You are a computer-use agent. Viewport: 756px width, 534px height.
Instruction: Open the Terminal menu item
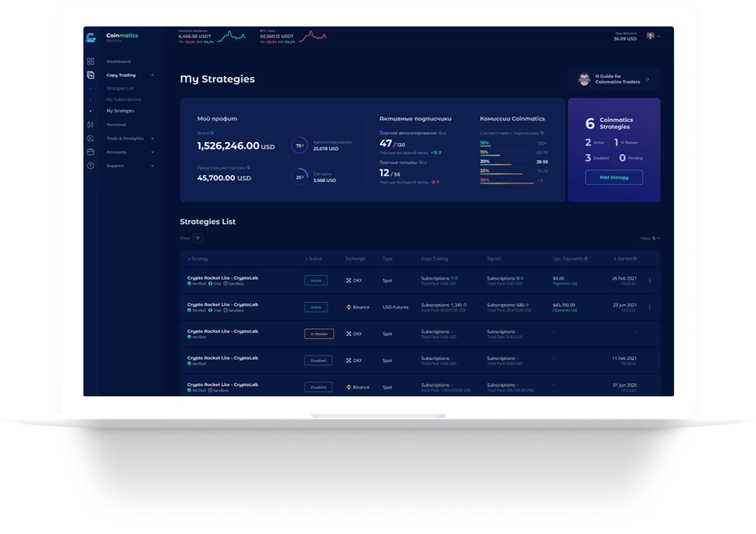tap(116, 124)
